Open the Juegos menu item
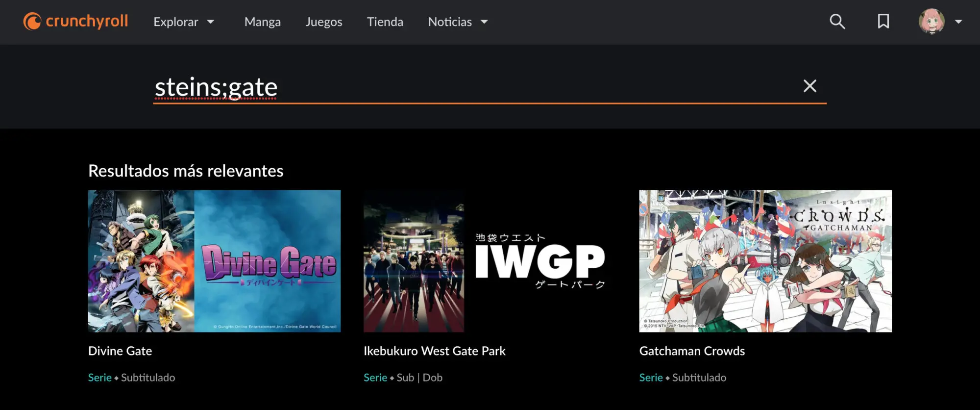The image size is (980, 410). [x=324, y=22]
